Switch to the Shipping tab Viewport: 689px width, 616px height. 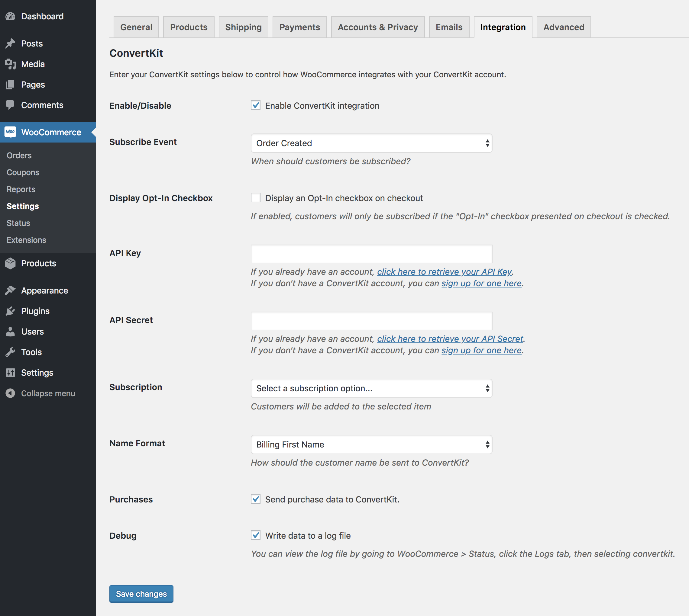(243, 27)
